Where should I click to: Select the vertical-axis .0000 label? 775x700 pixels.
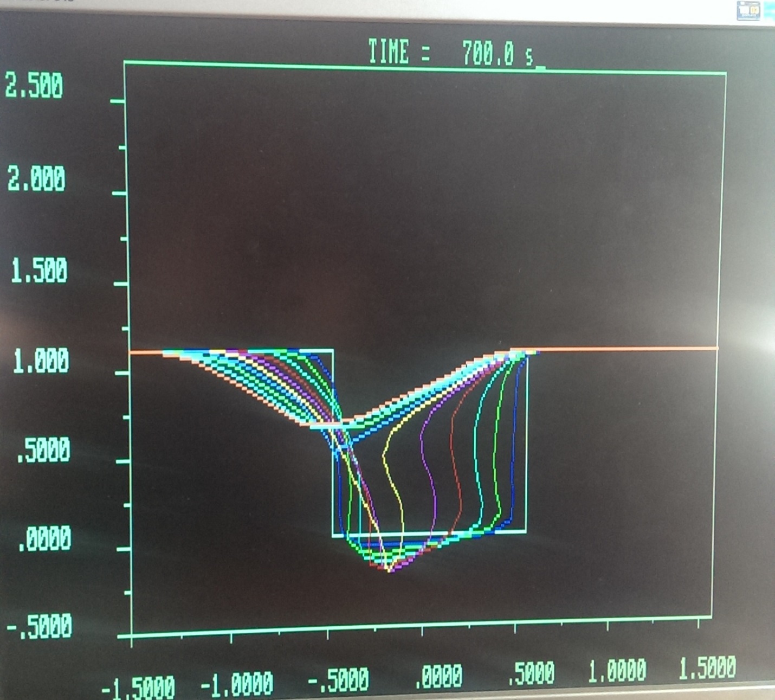click(44, 538)
